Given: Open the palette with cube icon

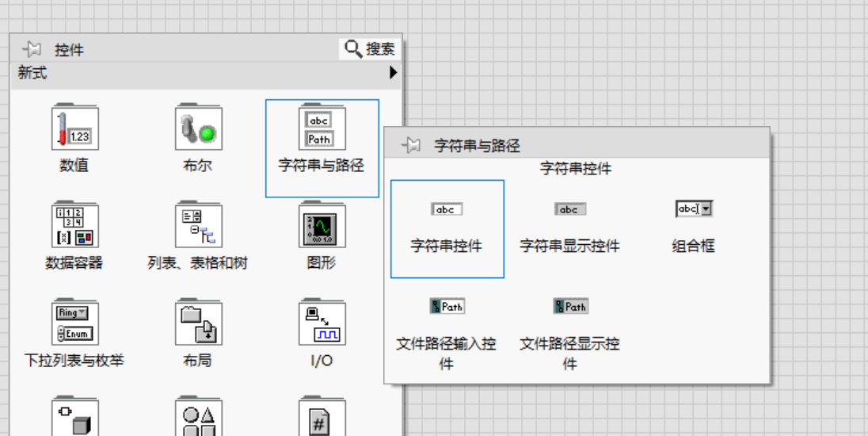Looking at the screenshot, I should coord(74,417).
